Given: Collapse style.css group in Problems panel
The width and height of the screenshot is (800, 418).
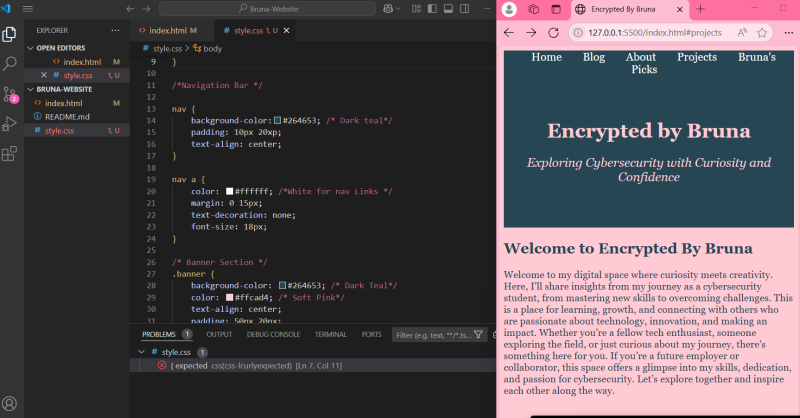Looking at the screenshot, I should (x=140, y=352).
